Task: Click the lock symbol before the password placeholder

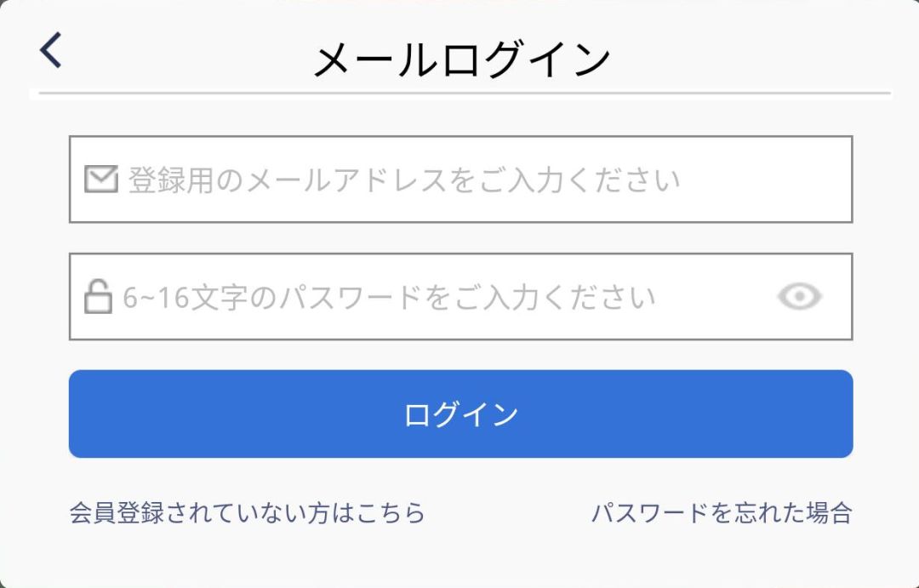Action: click(x=98, y=294)
